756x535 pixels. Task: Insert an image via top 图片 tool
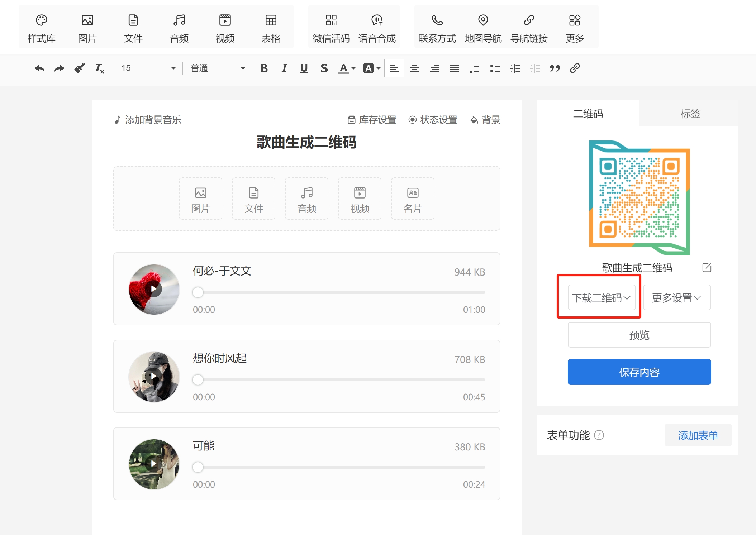click(87, 29)
